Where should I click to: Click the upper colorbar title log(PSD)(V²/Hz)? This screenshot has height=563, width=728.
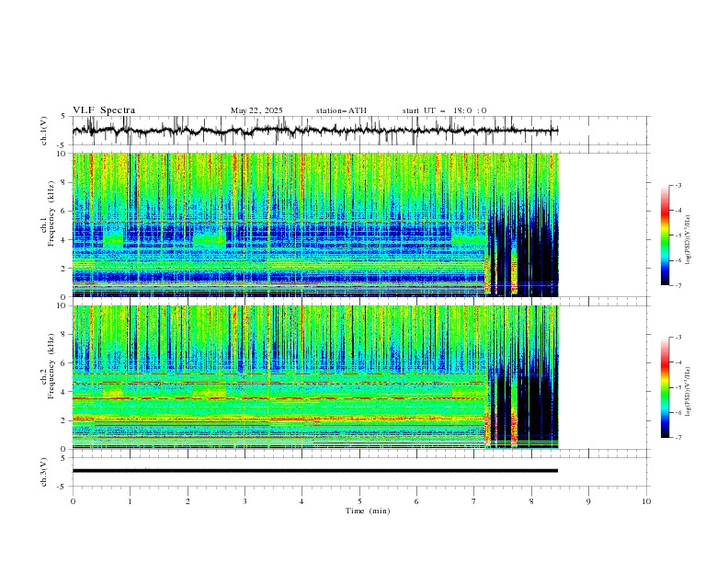688,240
